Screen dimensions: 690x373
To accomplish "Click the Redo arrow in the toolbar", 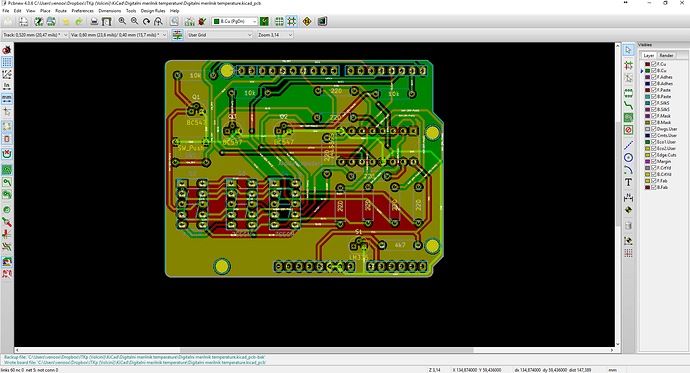I will (x=79, y=21).
